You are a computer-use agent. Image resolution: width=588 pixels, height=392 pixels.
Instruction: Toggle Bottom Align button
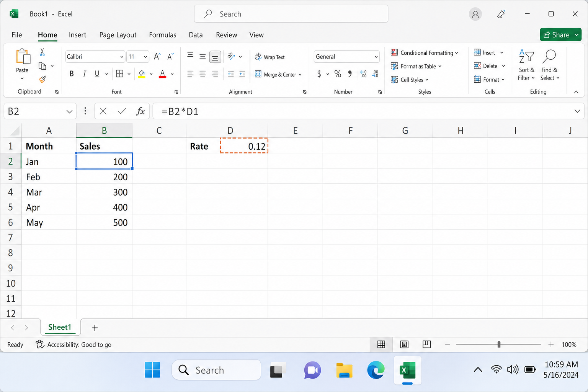(x=215, y=57)
